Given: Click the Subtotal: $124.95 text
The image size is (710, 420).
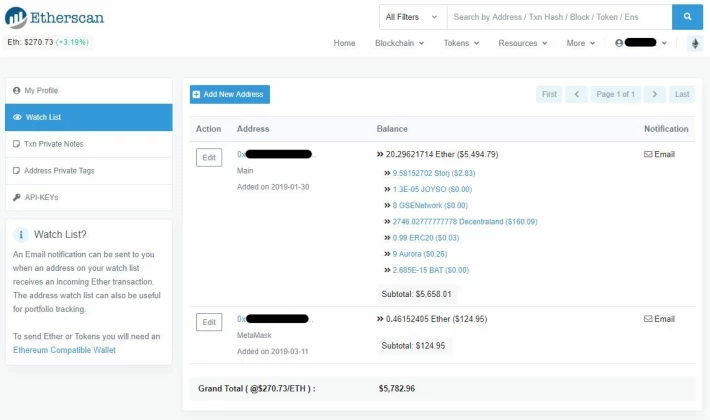Looking at the screenshot, I should [413, 346].
